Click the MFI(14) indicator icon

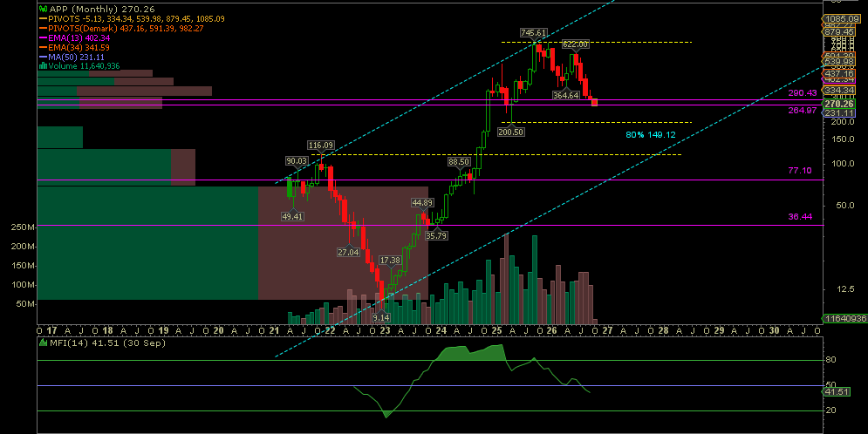[x=43, y=342]
